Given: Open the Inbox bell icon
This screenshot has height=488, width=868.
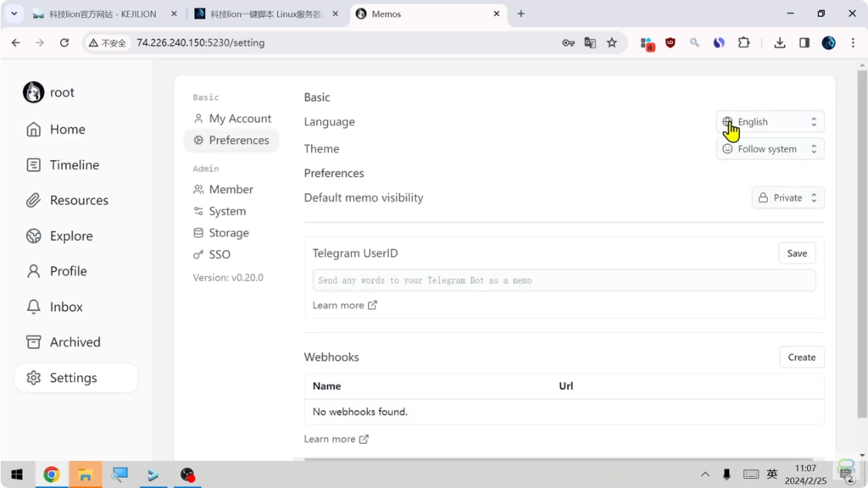Looking at the screenshot, I should pyautogui.click(x=34, y=307).
